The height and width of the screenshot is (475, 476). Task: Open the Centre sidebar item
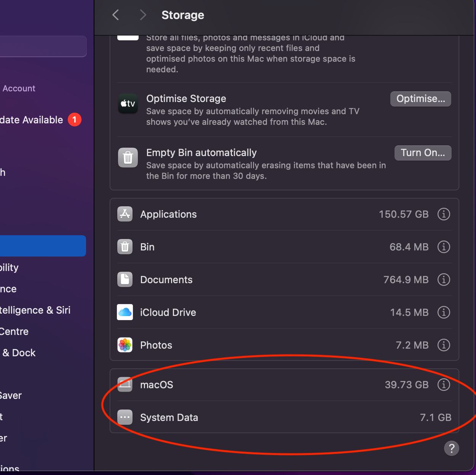14,332
